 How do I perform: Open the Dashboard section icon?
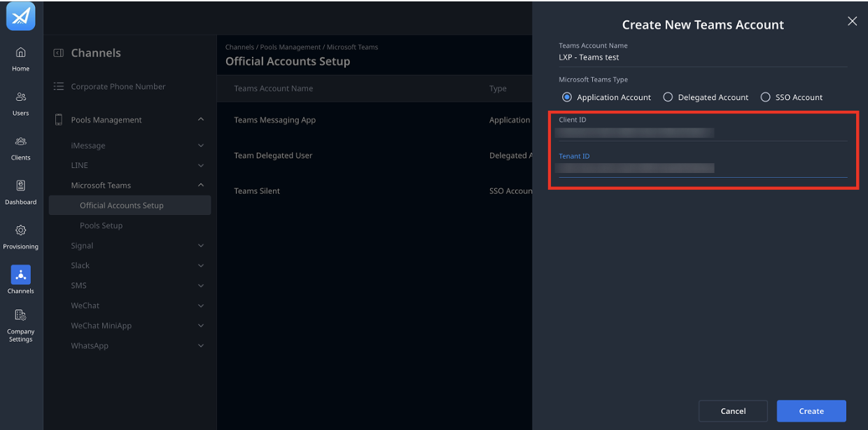click(21, 186)
